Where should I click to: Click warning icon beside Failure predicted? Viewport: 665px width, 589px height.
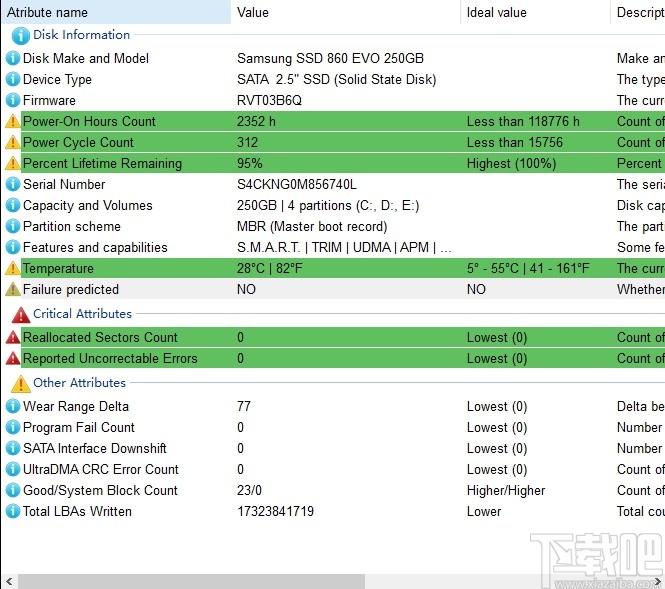coord(13,289)
